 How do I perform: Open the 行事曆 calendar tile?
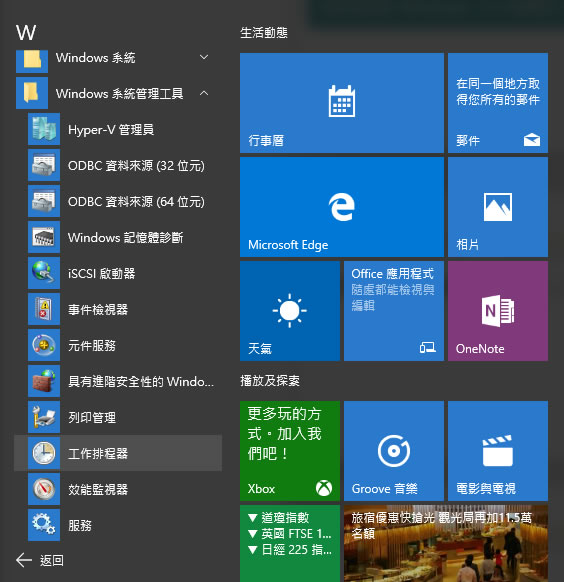(342, 103)
